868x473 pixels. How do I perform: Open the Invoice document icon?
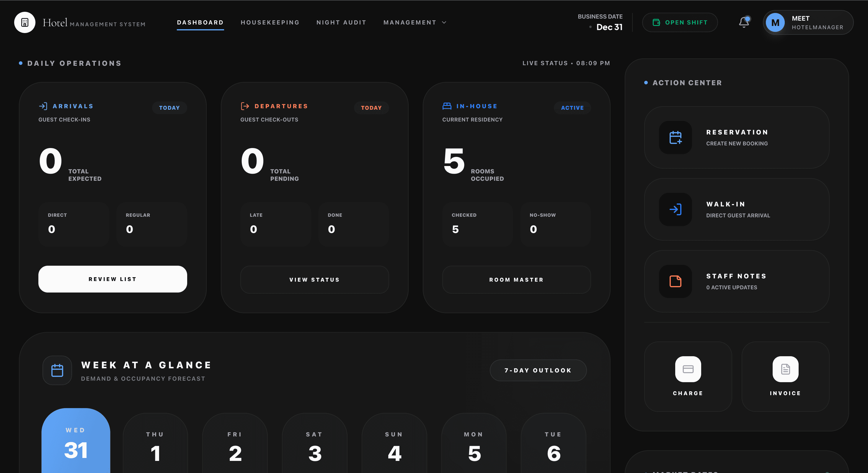click(x=785, y=369)
